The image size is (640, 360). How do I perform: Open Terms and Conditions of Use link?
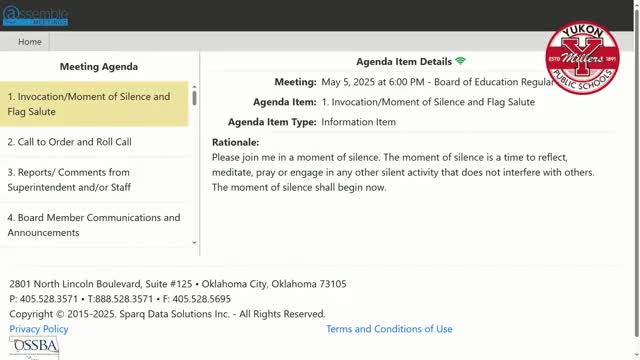389,329
